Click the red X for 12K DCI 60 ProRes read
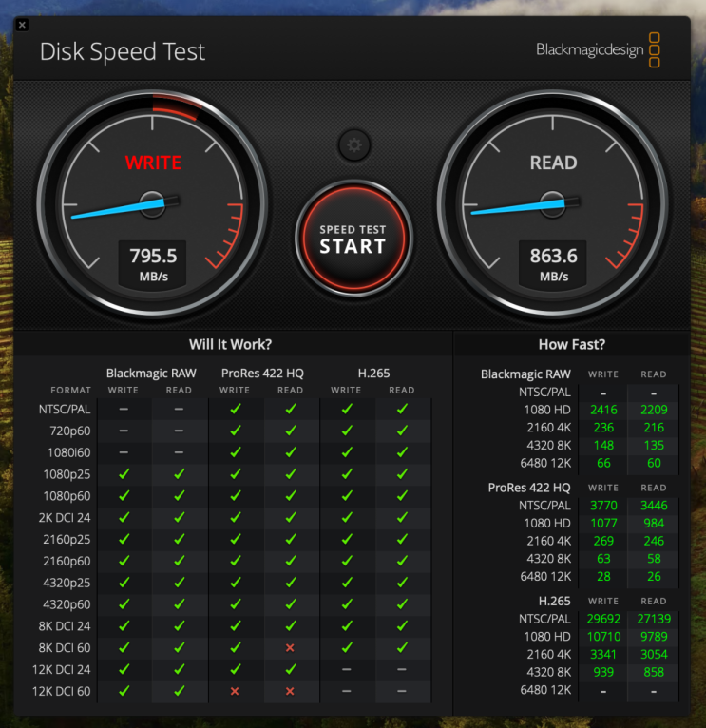The image size is (706, 728). click(290, 691)
